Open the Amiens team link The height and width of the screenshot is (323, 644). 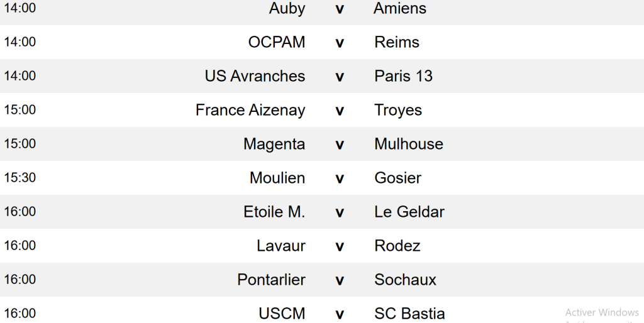pyautogui.click(x=400, y=9)
